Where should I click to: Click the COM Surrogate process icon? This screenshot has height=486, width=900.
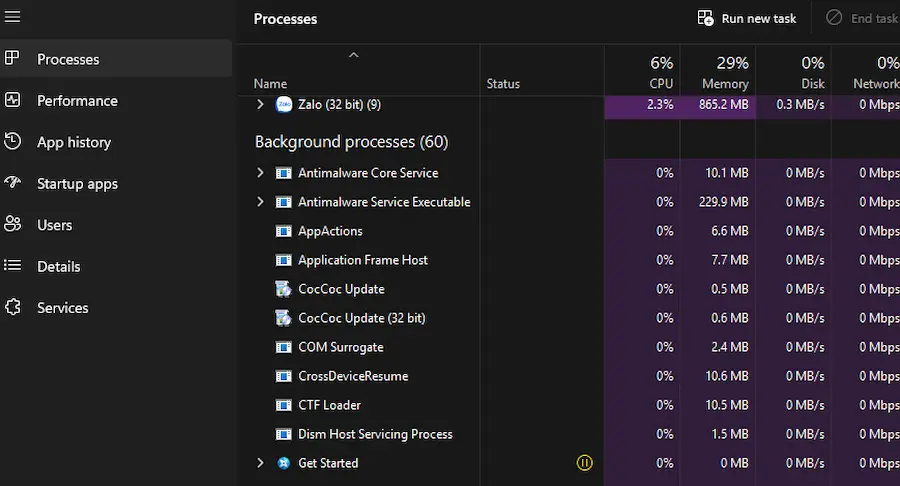283,347
